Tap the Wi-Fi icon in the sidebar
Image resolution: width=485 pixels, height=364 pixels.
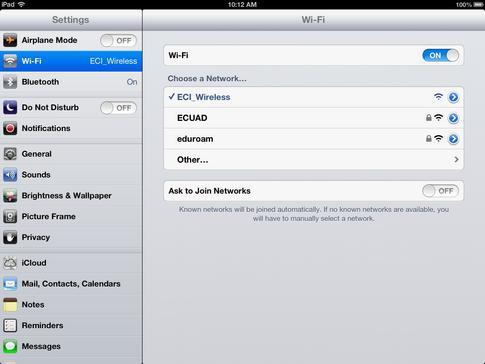[x=10, y=61]
